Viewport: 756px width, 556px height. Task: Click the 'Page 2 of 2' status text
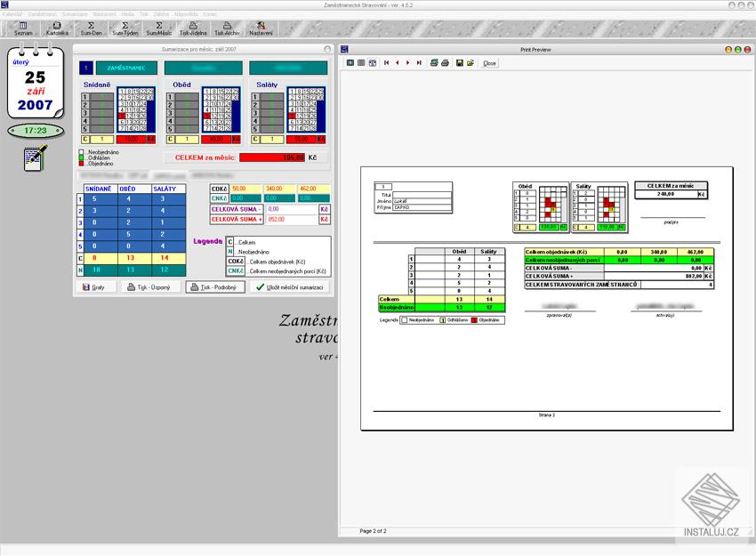tap(373, 531)
